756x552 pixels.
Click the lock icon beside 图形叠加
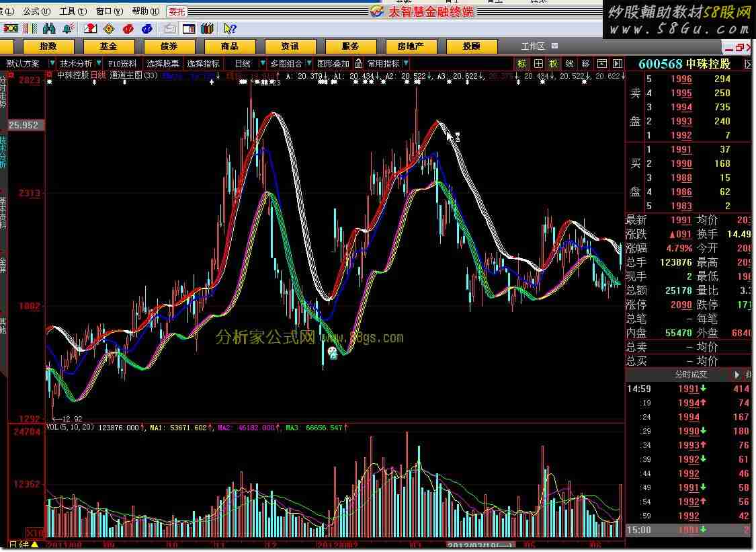(x=358, y=63)
